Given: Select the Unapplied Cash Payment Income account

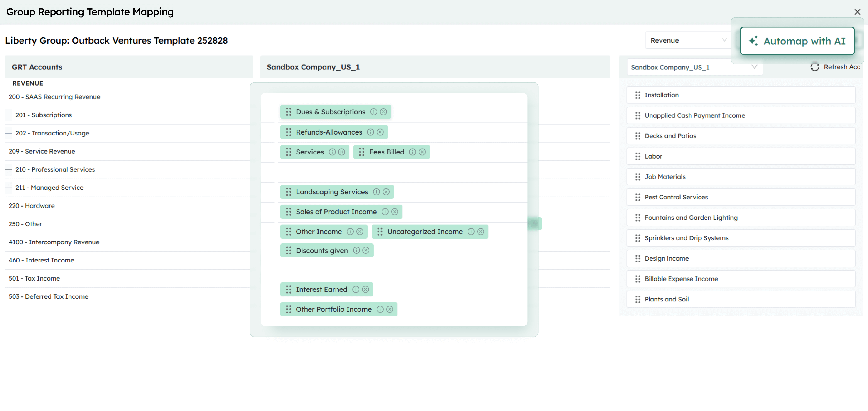Looking at the screenshot, I should (x=741, y=115).
